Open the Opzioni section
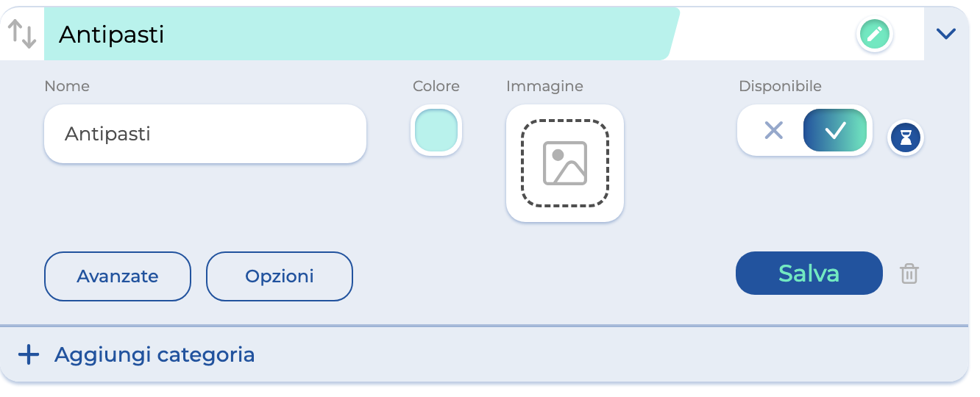The image size is (980, 397). [x=280, y=276]
